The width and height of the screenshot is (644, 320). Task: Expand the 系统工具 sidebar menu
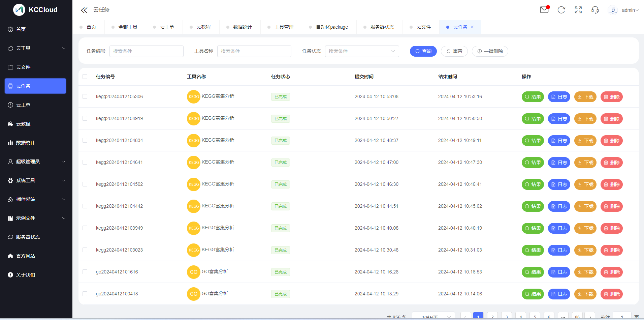click(x=35, y=180)
